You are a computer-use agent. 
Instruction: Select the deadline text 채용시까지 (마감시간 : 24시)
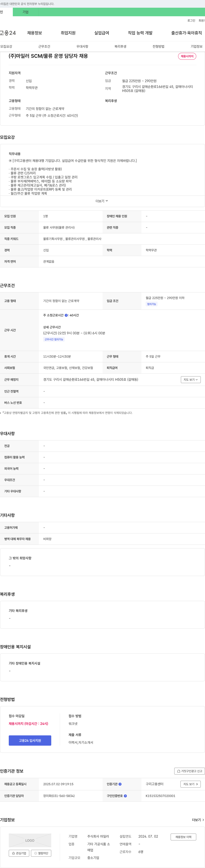[28, 723]
